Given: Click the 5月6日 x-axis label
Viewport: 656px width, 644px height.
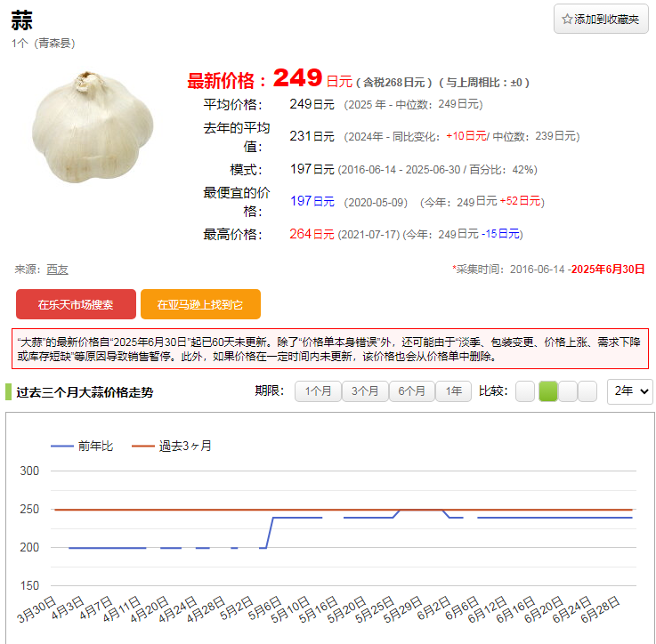Looking at the screenshot, I should click(x=264, y=608).
